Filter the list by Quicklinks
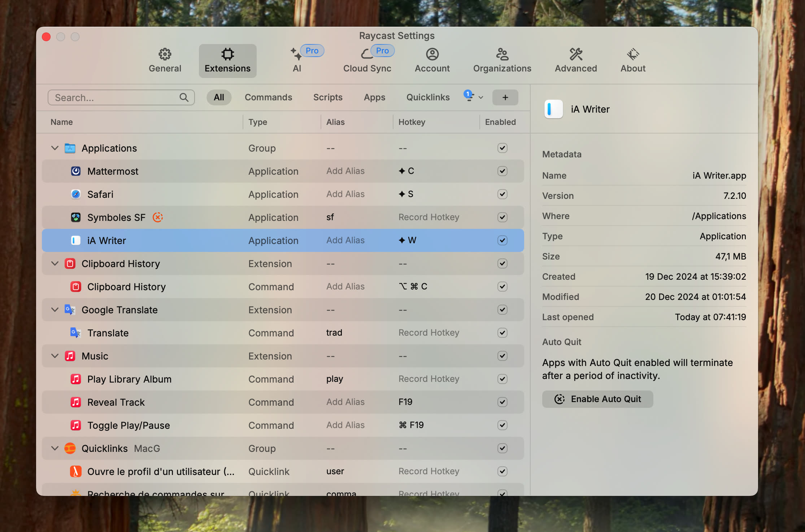805x532 pixels. 428,97
